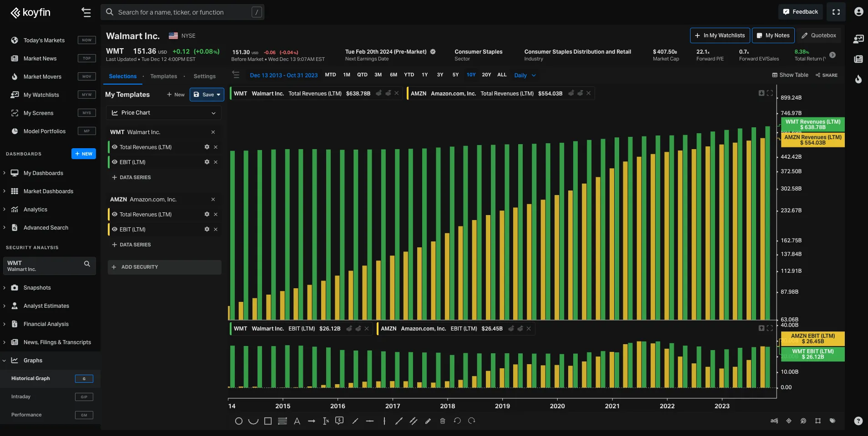Open the search bar magnifier in Security Analysis
This screenshot has width=868, height=436.
click(x=86, y=264)
